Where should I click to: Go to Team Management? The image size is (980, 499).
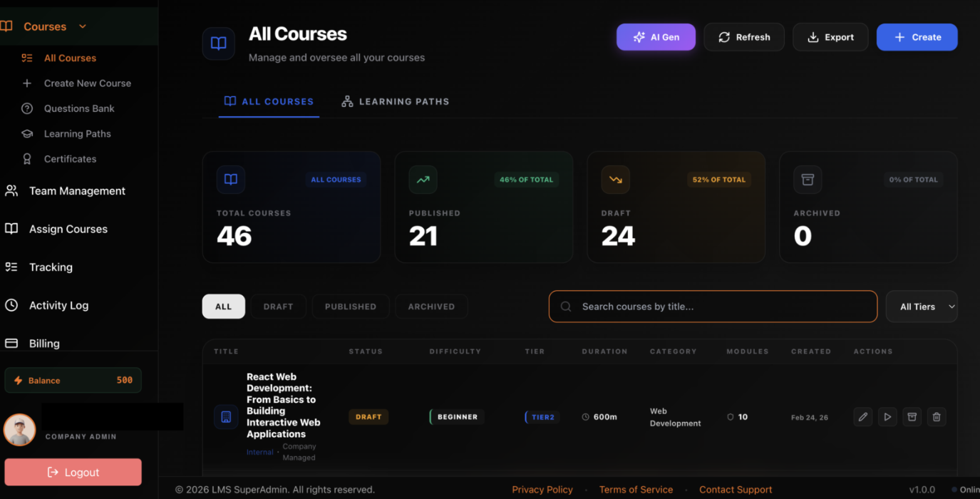[x=77, y=190]
